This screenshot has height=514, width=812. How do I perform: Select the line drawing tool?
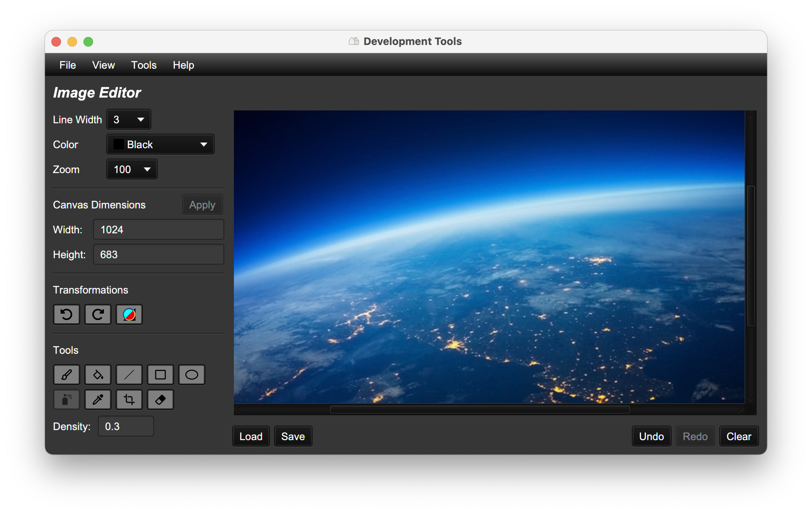pyautogui.click(x=129, y=375)
